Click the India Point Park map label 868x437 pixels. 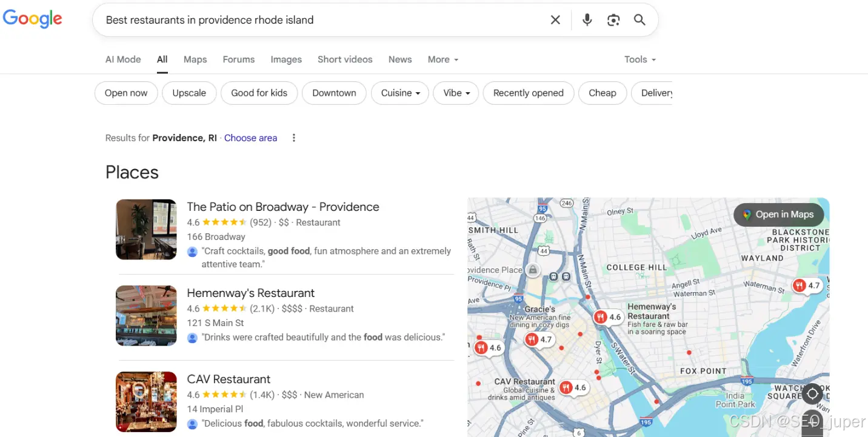735,400
